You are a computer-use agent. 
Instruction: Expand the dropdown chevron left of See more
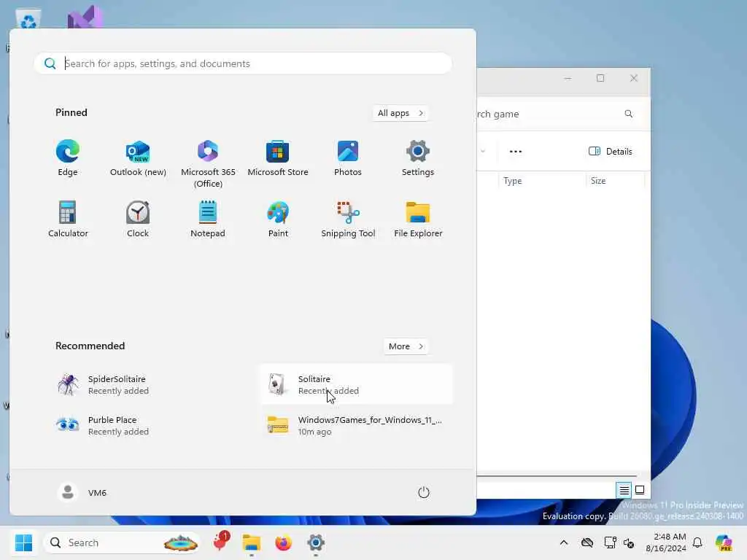(483, 152)
